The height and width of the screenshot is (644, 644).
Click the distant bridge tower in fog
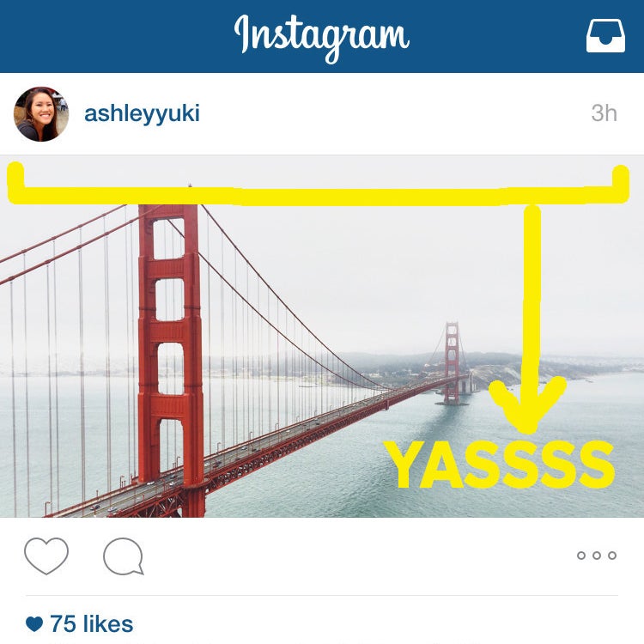click(452, 362)
